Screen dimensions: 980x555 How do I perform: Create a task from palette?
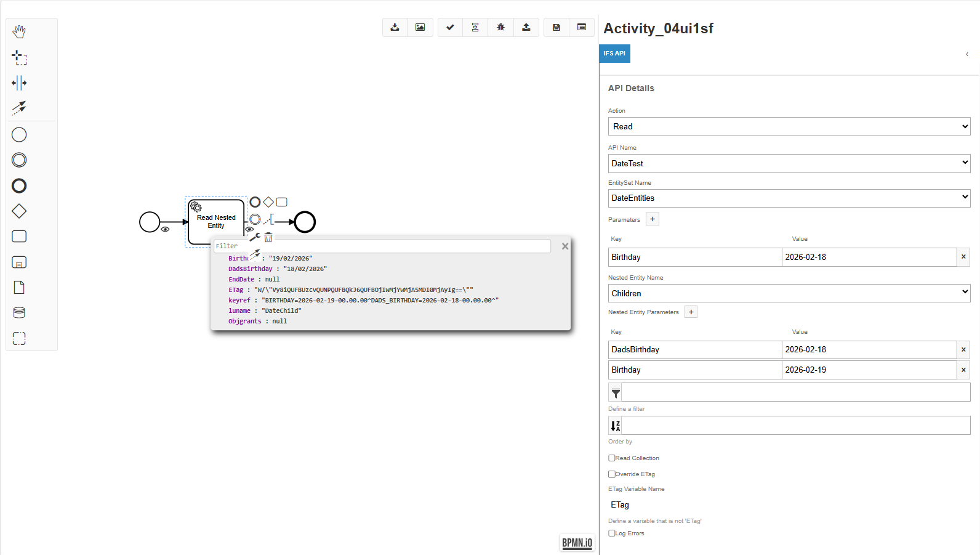(x=19, y=237)
